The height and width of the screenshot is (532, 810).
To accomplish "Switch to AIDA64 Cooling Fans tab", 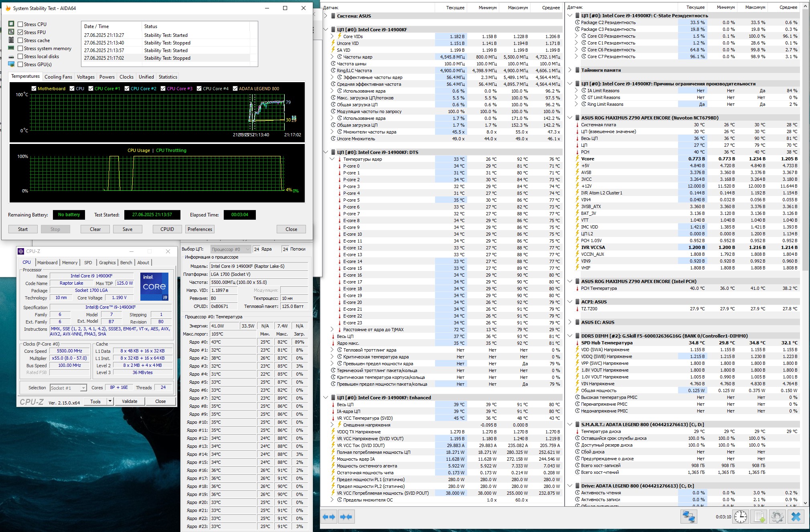I will 58,77.
